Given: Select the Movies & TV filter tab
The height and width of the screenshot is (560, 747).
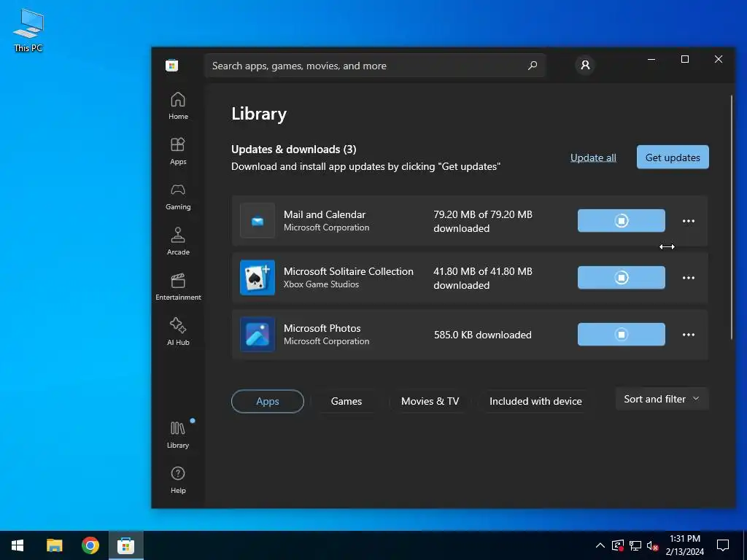Looking at the screenshot, I should coord(430,402).
